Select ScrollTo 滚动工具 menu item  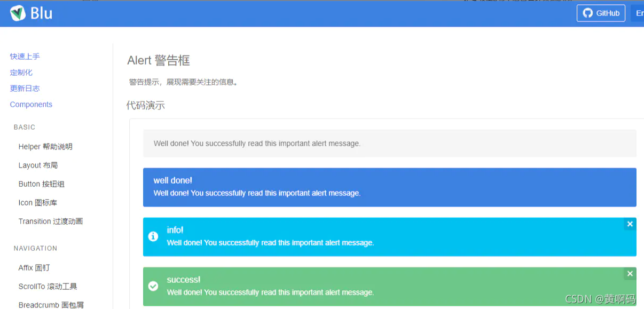[48, 287]
